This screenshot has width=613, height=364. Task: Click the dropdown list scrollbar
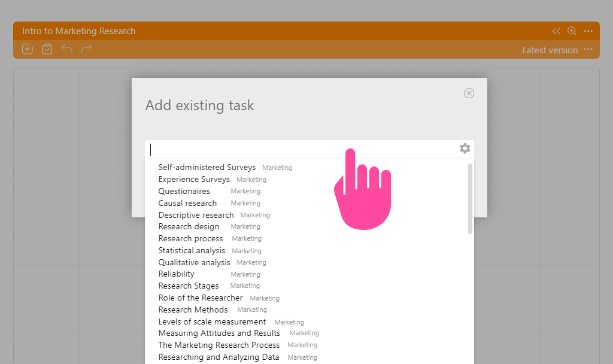(470, 199)
